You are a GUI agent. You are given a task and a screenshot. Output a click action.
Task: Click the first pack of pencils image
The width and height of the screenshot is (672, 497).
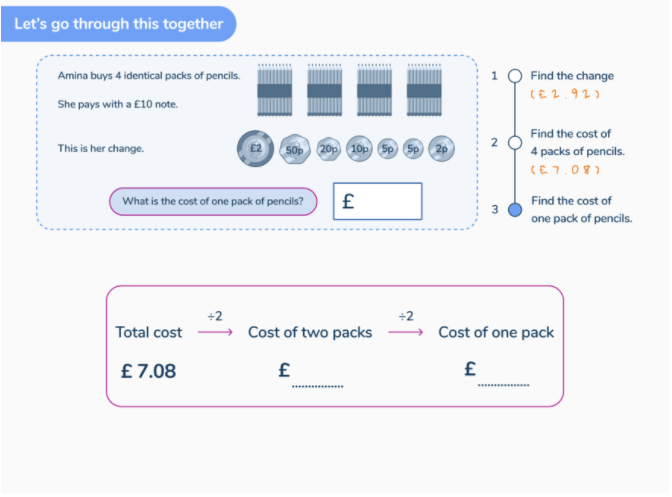coord(275,90)
